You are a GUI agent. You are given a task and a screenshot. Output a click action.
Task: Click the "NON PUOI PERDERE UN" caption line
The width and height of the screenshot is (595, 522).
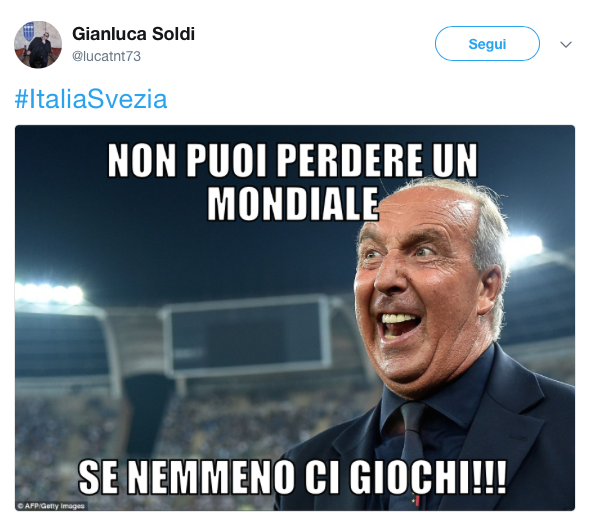[293, 160]
